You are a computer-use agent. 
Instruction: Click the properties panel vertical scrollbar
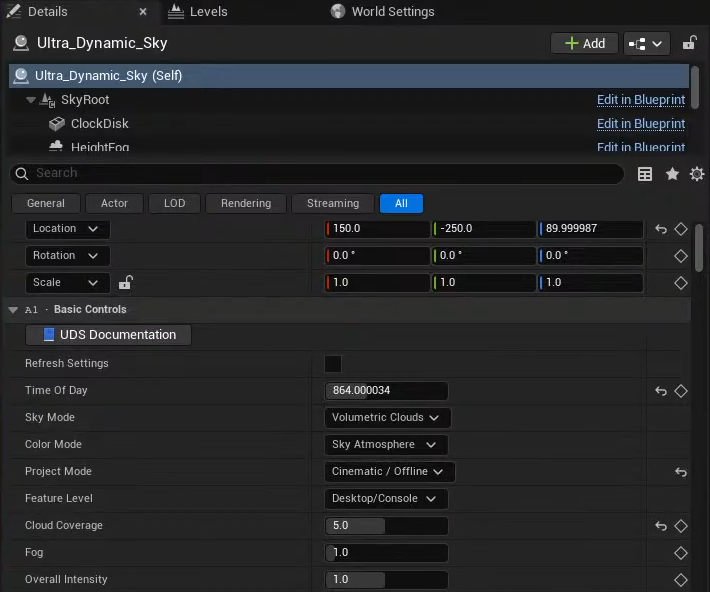click(699, 248)
